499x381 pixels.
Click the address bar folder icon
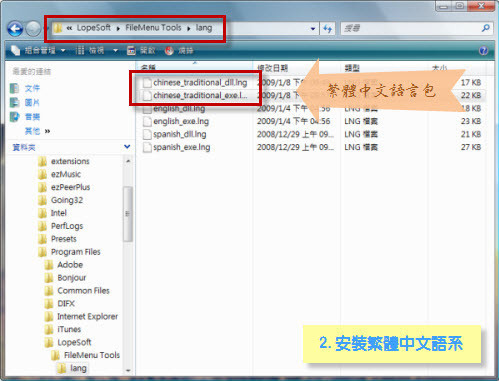coord(58,28)
